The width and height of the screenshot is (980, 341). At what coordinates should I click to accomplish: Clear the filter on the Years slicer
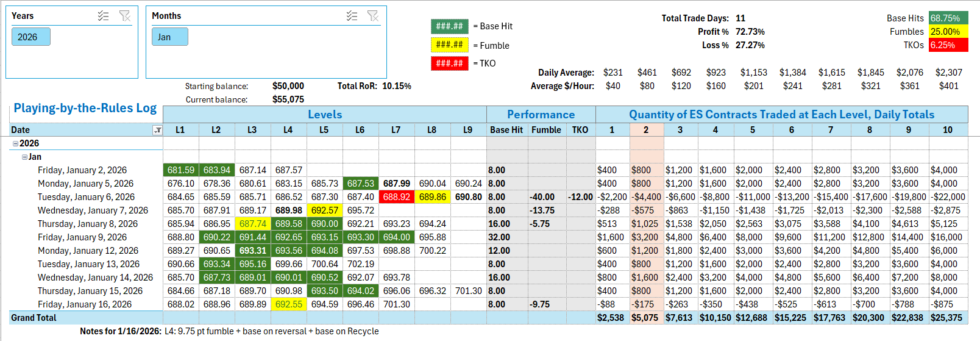coord(125,16)
